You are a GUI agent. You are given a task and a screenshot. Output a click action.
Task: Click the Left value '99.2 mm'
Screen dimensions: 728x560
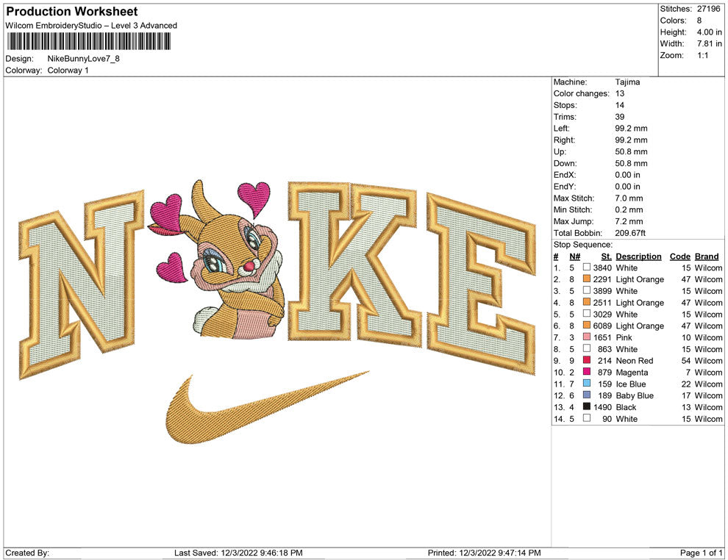coord(631,129)
